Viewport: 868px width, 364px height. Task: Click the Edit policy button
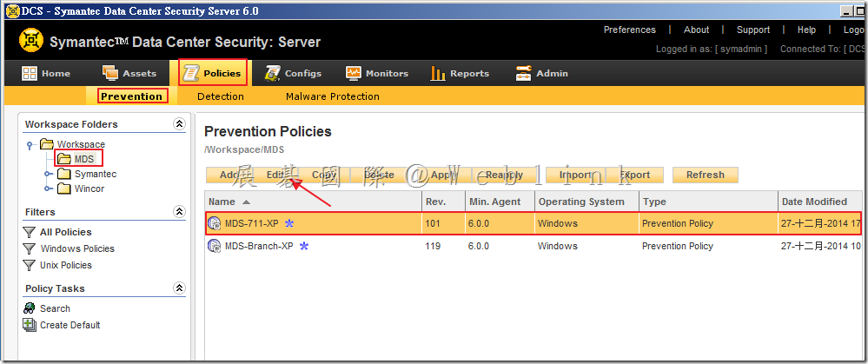point(275,175)
